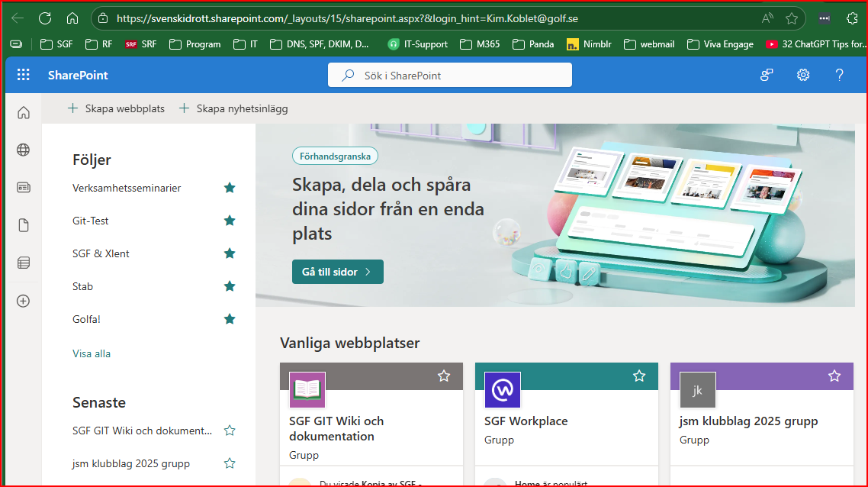This screenshot has width=868, height=487.
Task: Click the Gå till sidor button
Action: click(x=338, y=272)
